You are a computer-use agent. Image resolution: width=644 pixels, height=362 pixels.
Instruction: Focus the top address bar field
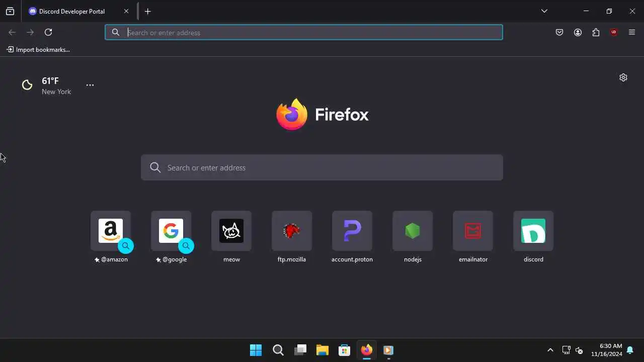[x=304, y=32]
